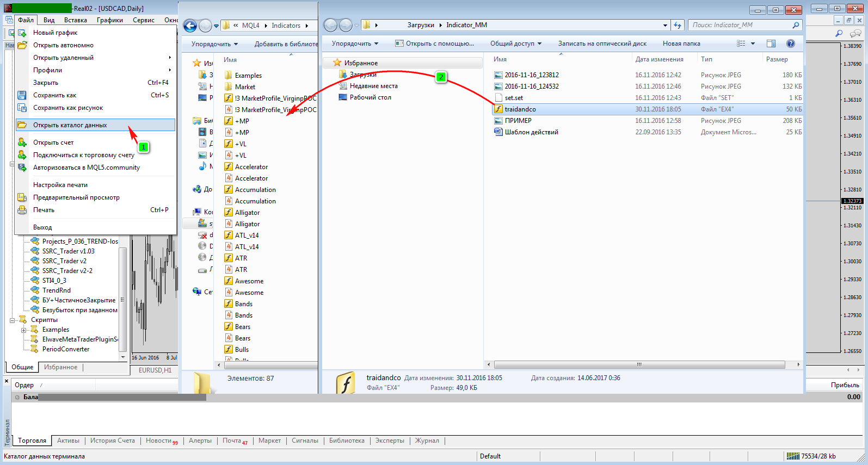Image resolution: width=868 pixels, height=465 pixels.
Task: Click Записать на оптический диск
Action: (602, 44)
